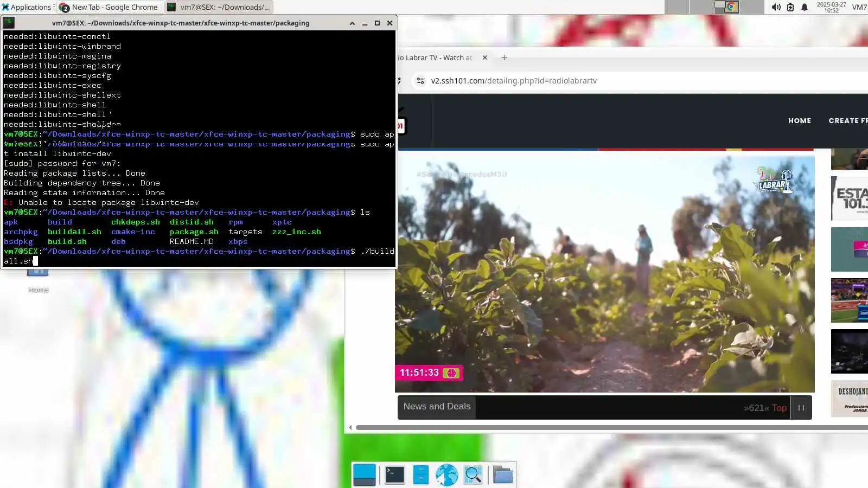Open the power manager battery icon
The image size is (868, 488).
tap(790, 7)
